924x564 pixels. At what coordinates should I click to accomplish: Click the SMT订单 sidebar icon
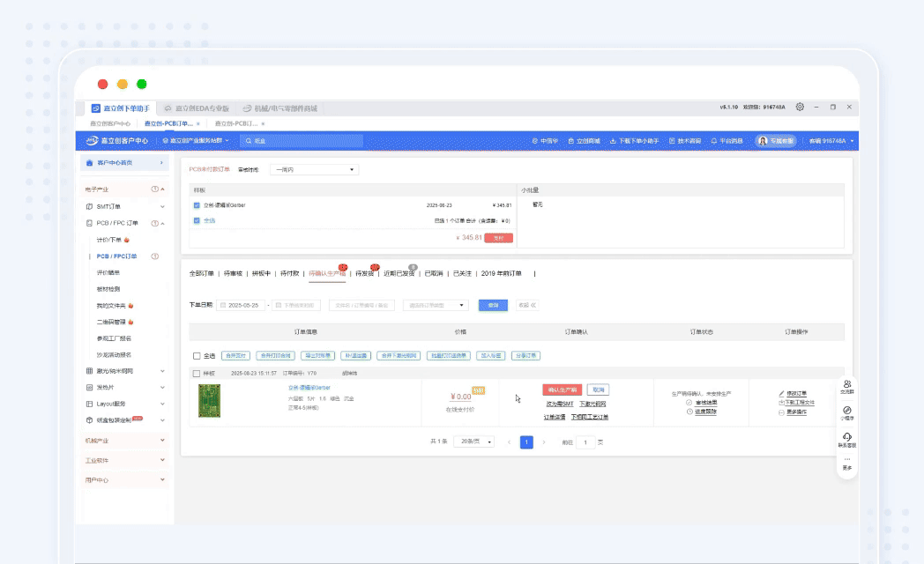pos(90,206)
